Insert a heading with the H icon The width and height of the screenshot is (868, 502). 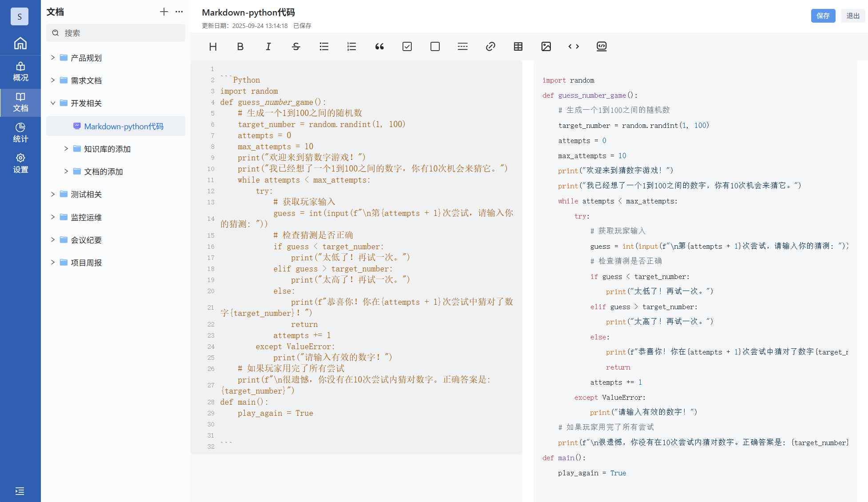pyautogui.click(x=213, y=46)
